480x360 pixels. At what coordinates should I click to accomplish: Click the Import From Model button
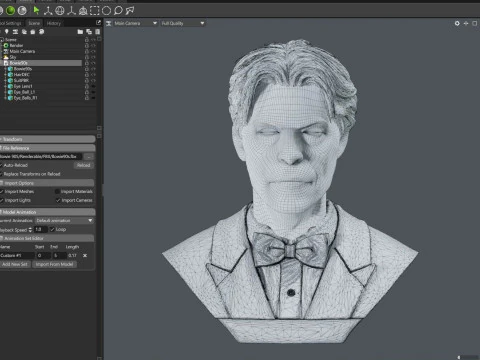pos(55,264)
